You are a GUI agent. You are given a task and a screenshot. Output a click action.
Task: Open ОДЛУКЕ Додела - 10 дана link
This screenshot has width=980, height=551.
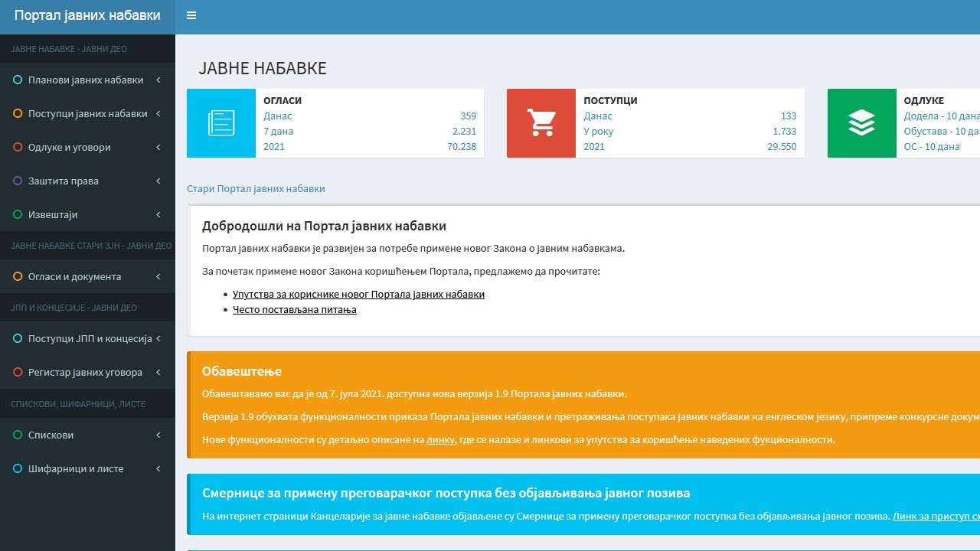coord(942,116)
